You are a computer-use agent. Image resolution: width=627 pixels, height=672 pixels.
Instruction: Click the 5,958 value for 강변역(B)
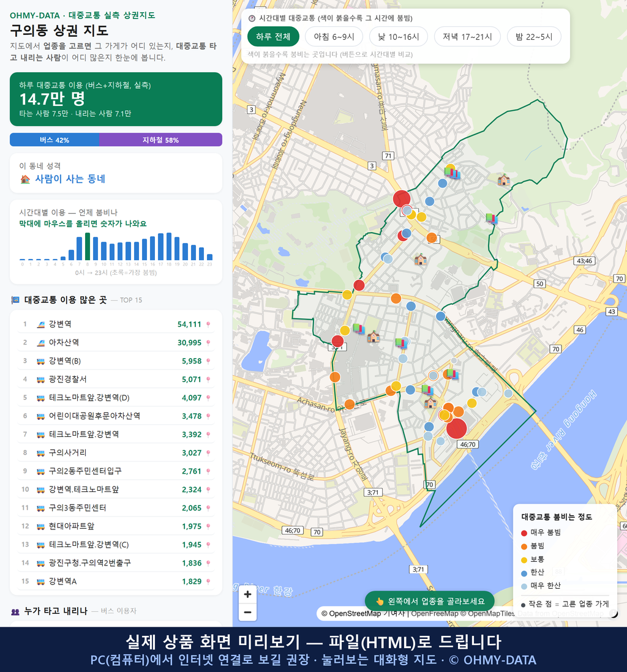[192, 361]
